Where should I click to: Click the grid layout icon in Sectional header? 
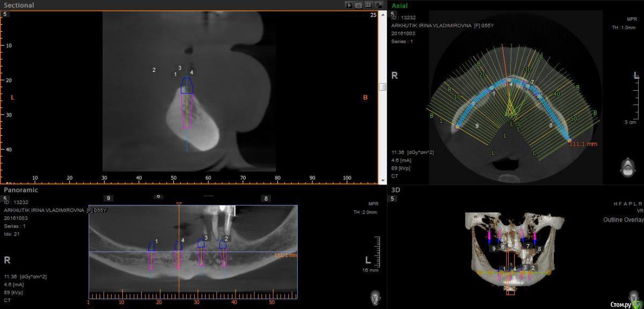coord(369,5)
